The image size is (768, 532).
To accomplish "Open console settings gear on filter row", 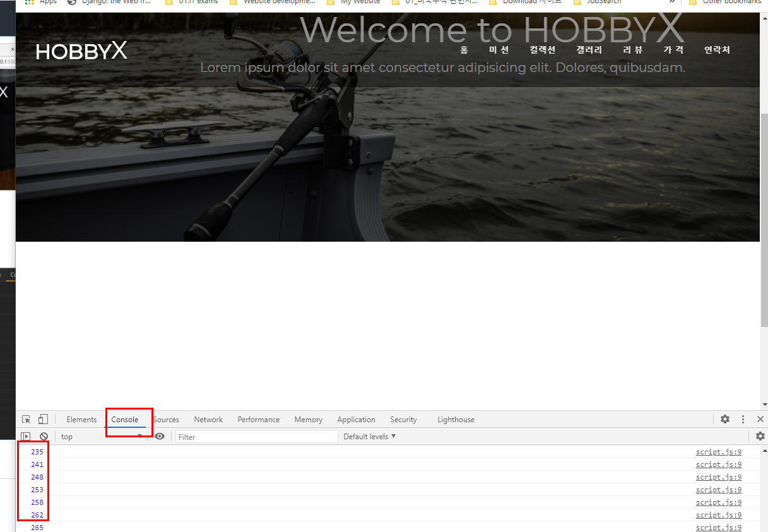I will pos(760,437).
